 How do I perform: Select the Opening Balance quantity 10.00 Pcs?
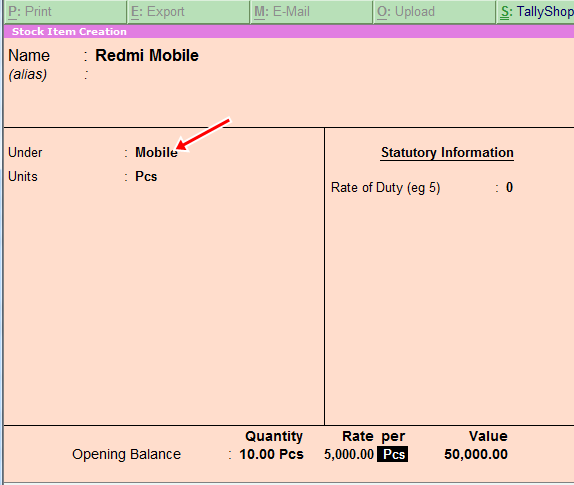click(271, 454)
